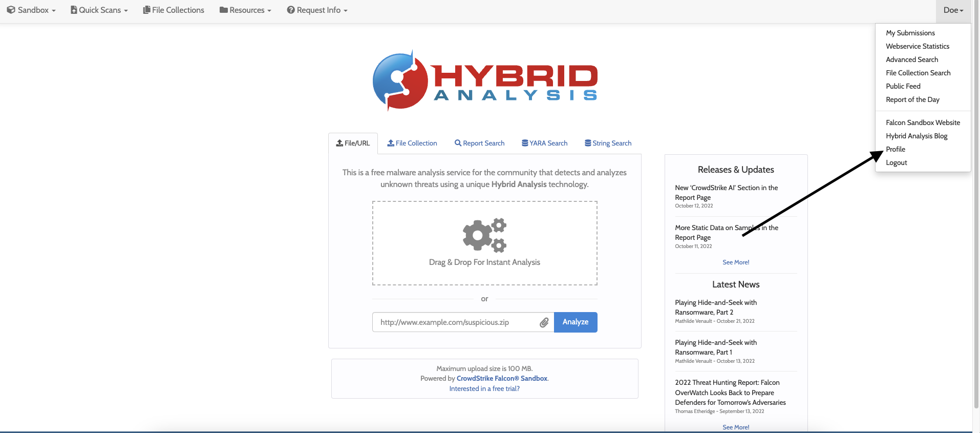Switch to the String Search tab

coord(608,143)
